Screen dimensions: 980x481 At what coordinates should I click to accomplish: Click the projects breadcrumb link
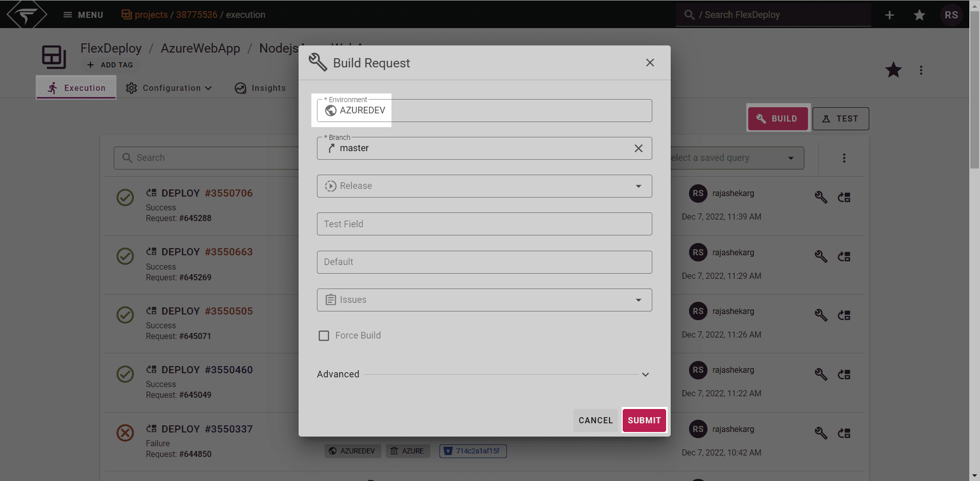coord(151,15)
